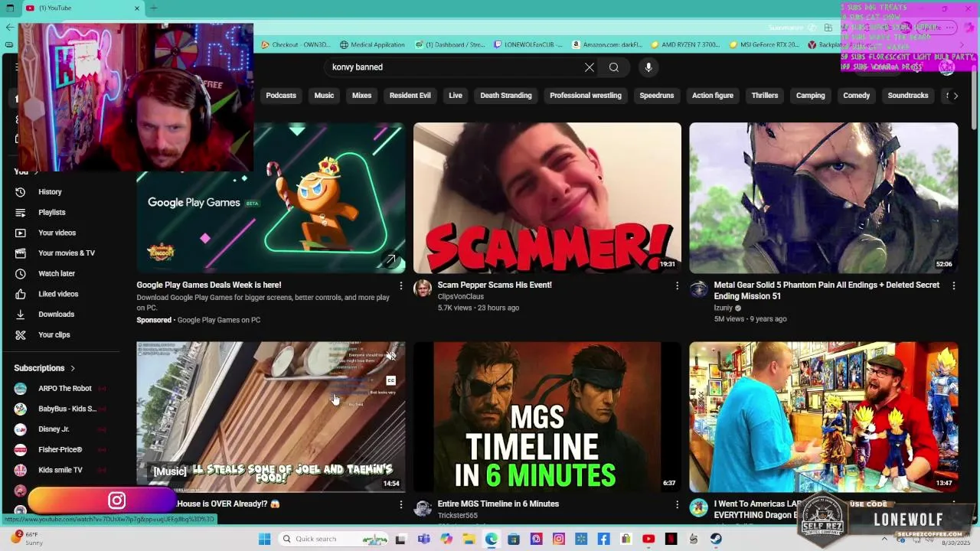This screenshot has height=551, width=980.
Task: Open the Playlists sidebar item
Action: tap(52, 213)
